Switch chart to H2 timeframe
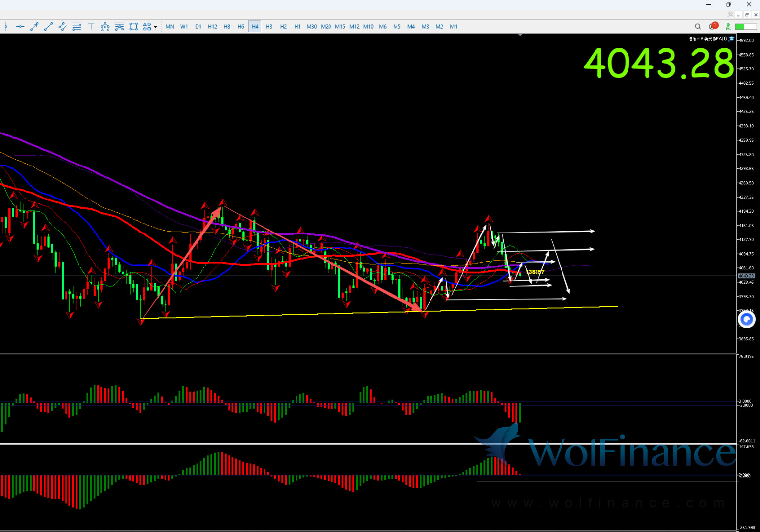760x532 pixels. pyautogui.click(x=283, y=27)
